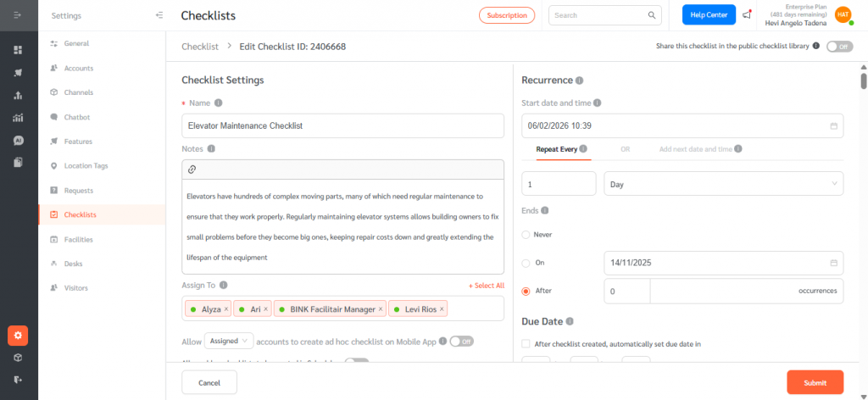
Task: Click the announcements megaphone icon
Action: (x=746, y=14)
